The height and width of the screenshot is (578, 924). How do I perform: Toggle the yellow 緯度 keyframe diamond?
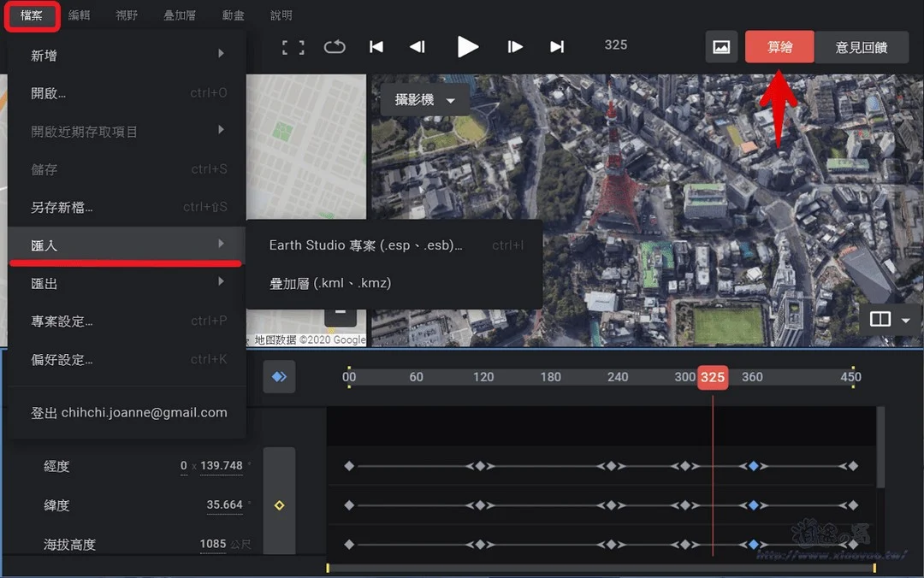coord(279,505)
